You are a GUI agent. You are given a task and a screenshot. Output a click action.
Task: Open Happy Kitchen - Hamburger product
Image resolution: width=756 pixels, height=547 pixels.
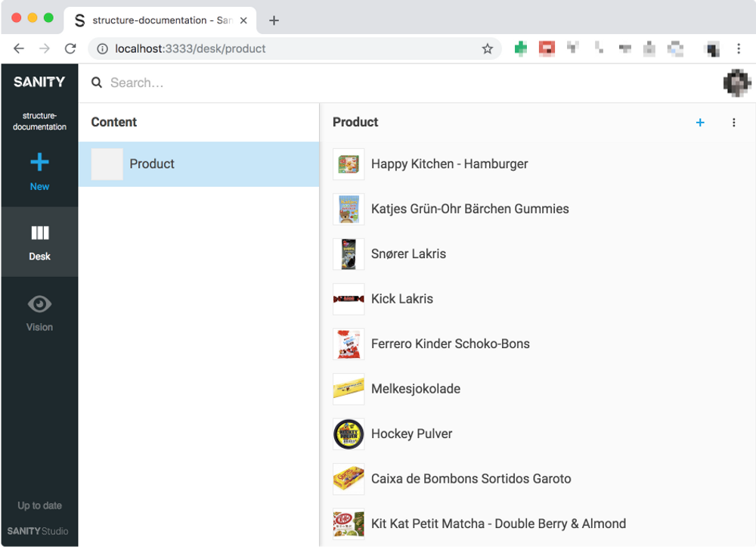(x=449, y=164)
